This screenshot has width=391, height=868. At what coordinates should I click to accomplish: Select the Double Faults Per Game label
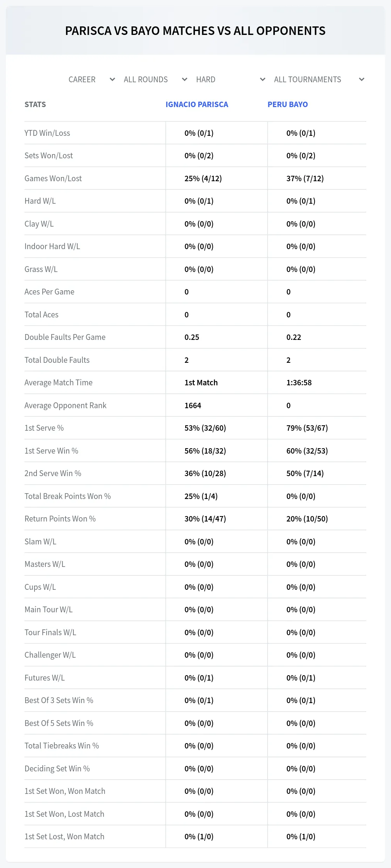click(65, 337)
